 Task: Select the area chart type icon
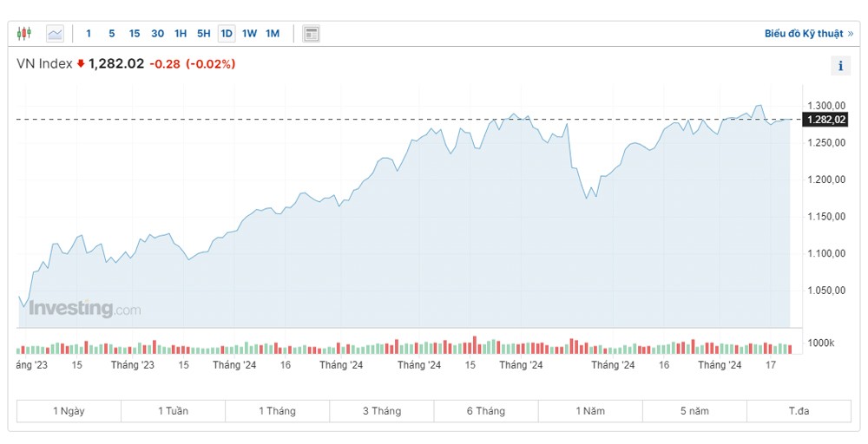tap(55, 34)
